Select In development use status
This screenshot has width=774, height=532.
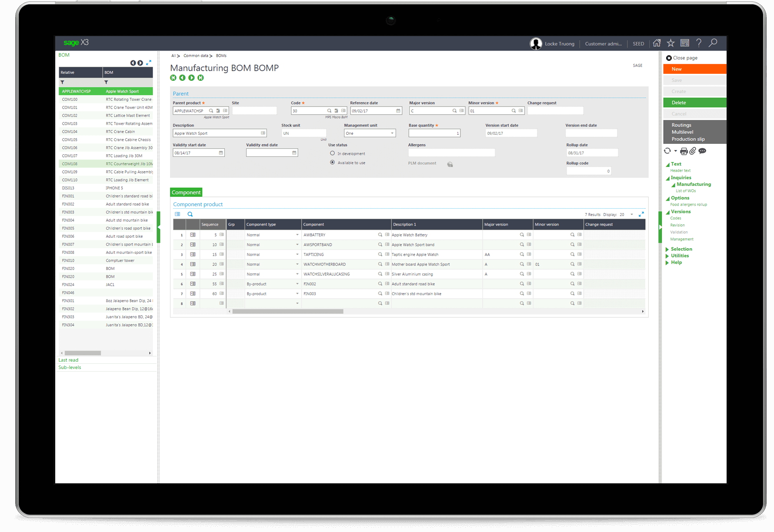(x=333, y=153)
